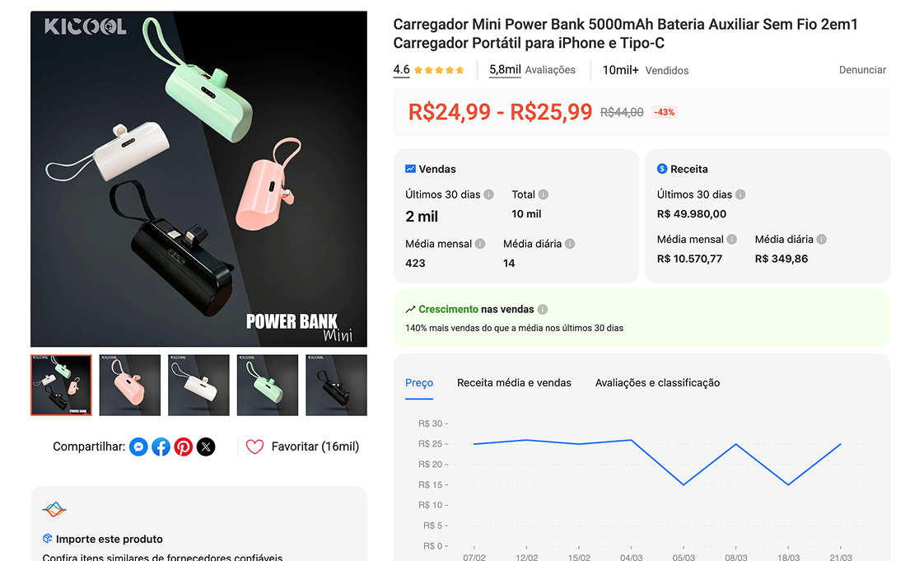Select the pink power bank thumbnail

pos(130,385)
